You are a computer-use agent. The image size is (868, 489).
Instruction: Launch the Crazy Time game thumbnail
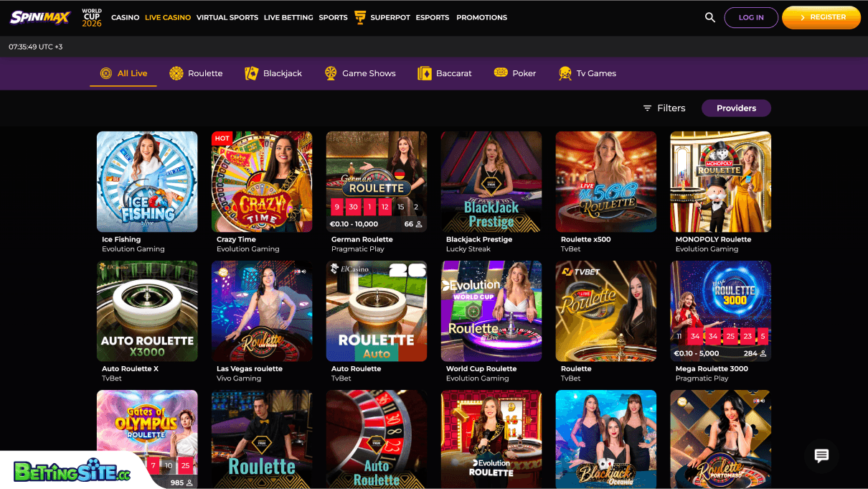click(262, 182)
